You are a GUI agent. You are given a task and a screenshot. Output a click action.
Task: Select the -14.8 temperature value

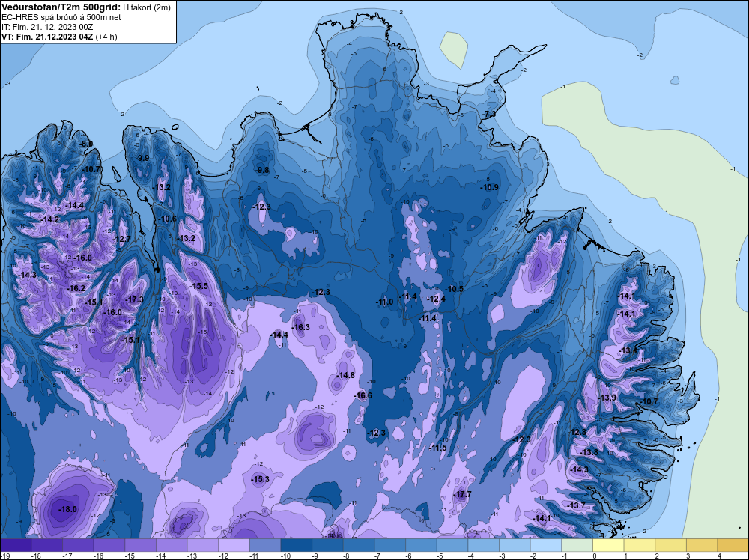pyautogui.click(x=345, y=376)
